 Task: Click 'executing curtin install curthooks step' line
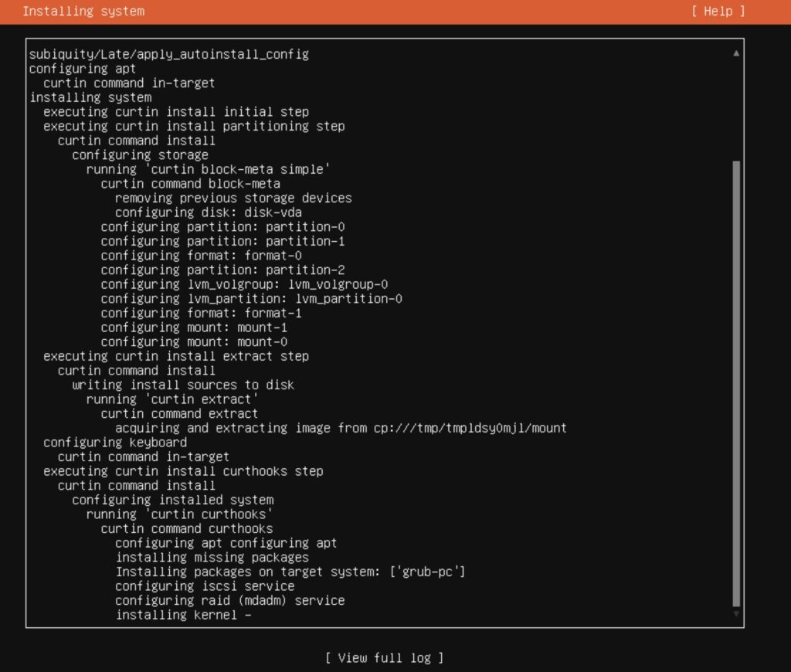[x=183, y=471]
